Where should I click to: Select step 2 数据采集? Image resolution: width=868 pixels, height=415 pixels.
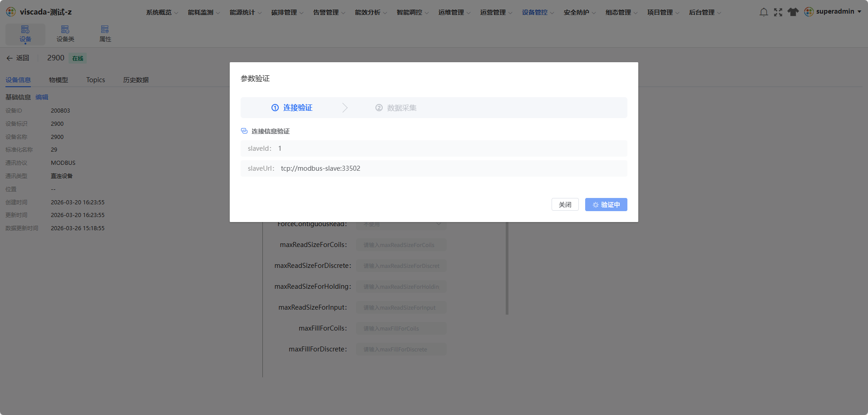click(x=396, y=108)
